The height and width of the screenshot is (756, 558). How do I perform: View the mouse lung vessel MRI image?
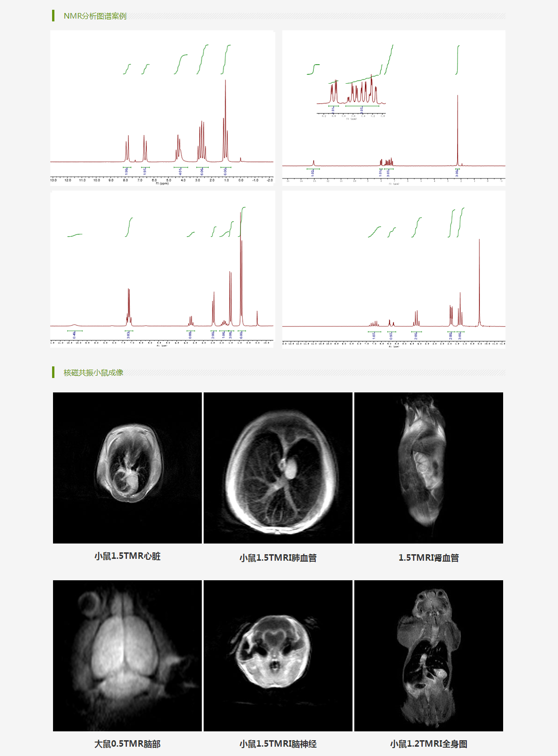pos(278,468)
